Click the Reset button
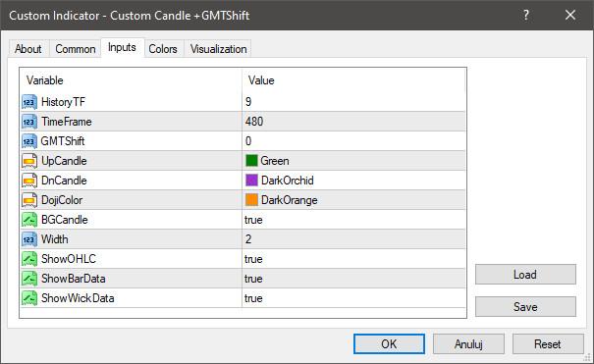The width and height of the screenshot is (594, 364). coord(548,344)
